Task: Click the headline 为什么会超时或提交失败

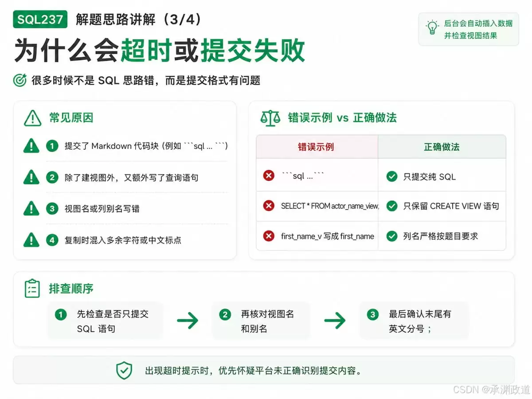Action: coord(160,51)
